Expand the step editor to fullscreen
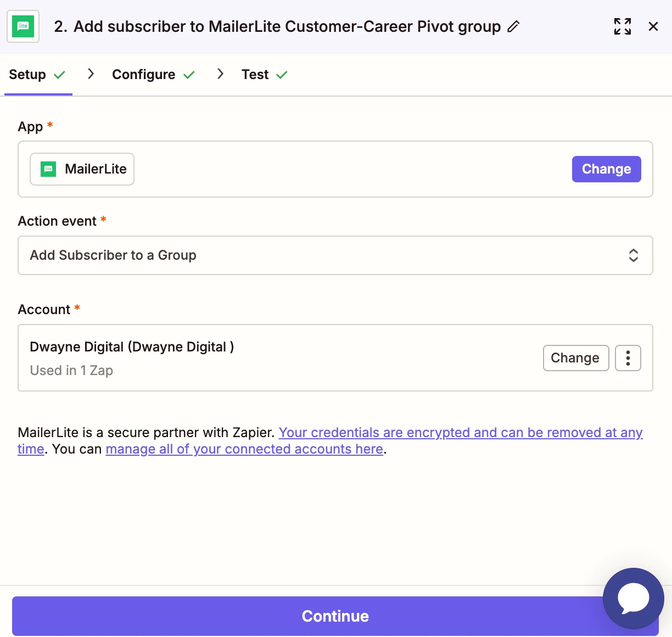This screenshot has height=637, width=672. click(x=623, y=26)
